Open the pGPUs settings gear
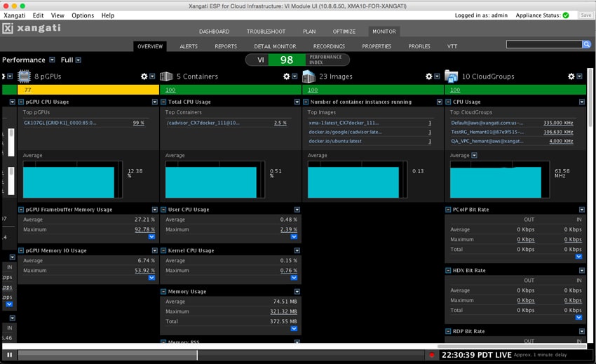Screen dimensions: 596x364 (144, 76)
